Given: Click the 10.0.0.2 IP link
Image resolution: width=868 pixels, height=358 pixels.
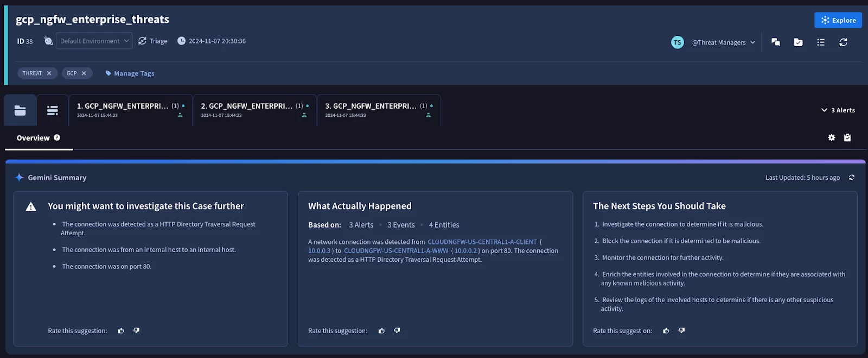Looking at the screenshot, I should coord(465,251).
